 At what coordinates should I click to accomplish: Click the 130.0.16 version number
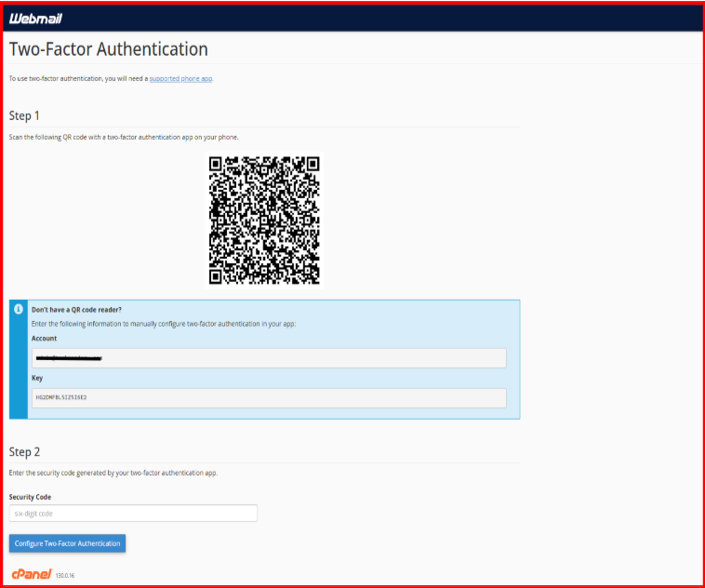click(x=64, y=576)
